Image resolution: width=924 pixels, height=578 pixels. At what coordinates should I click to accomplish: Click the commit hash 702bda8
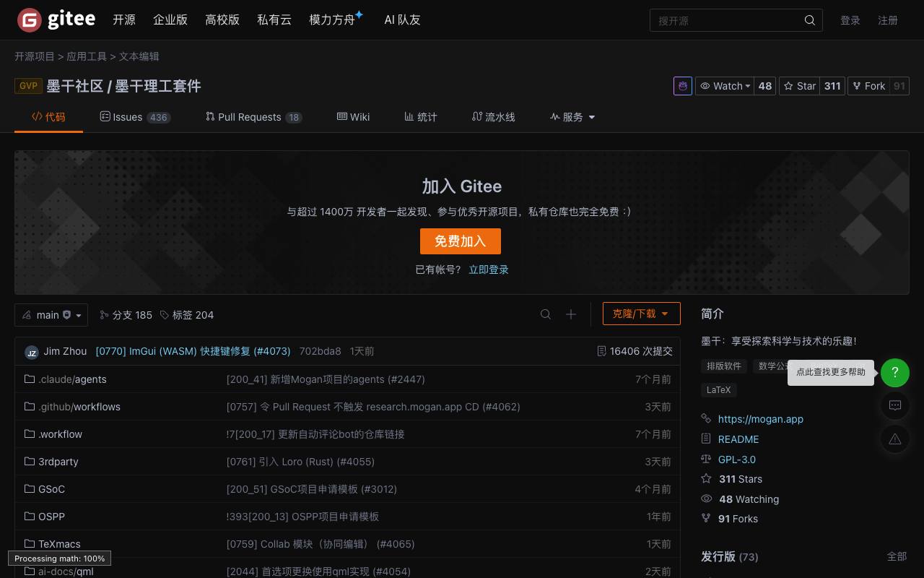point(320,351)
